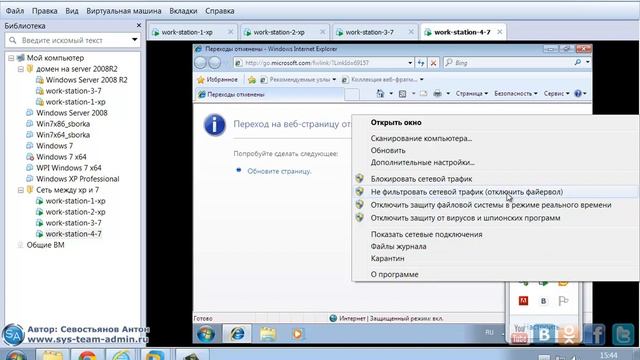Open the address bar history dropdown
This screenshot has width=640, height=360.
tap(410, 63)
